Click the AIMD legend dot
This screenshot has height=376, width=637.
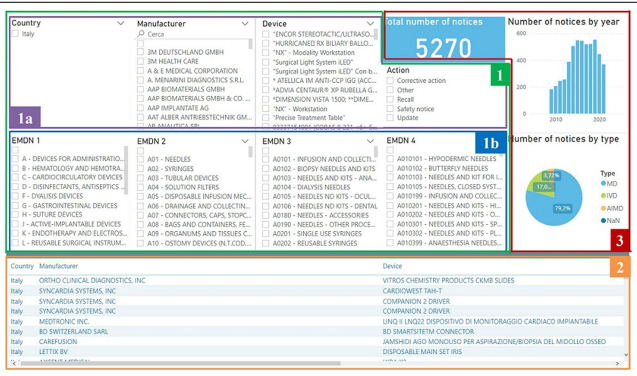point(603,208)
